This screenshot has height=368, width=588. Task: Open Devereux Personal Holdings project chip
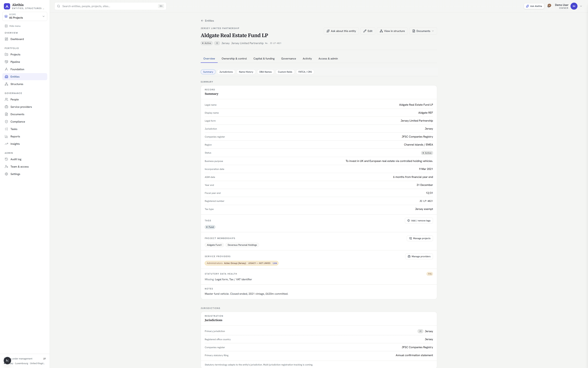tap(242, 245)
